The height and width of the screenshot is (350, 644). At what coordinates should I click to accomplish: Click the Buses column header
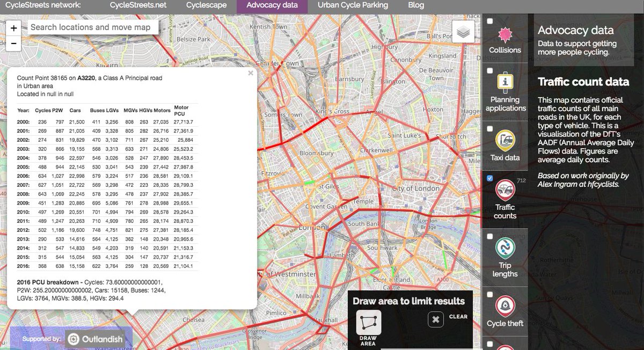click(x=97, y=111)
